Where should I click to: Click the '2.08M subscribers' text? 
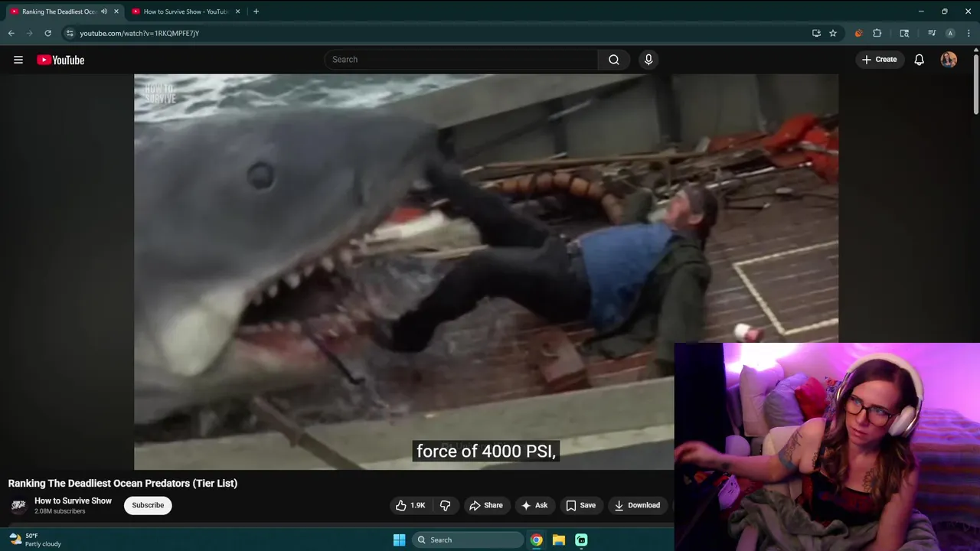pyautogui.click(x=60, y=511)
